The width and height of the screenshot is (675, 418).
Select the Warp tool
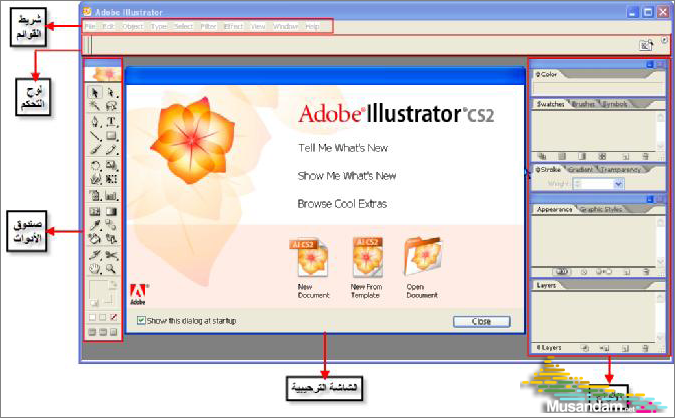tap(95, 179)
